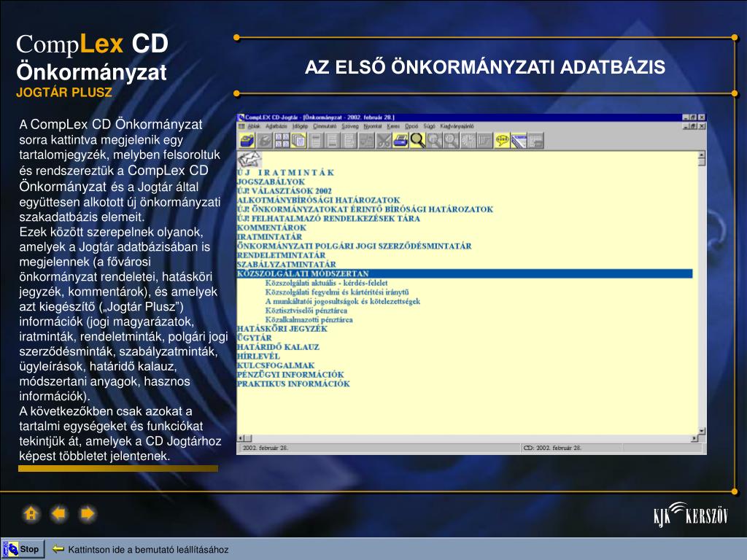747x560 pixels.
Task: Open the HATÁSKÖRI JEGYZÉK entry
Action: [x=282, y=329]
